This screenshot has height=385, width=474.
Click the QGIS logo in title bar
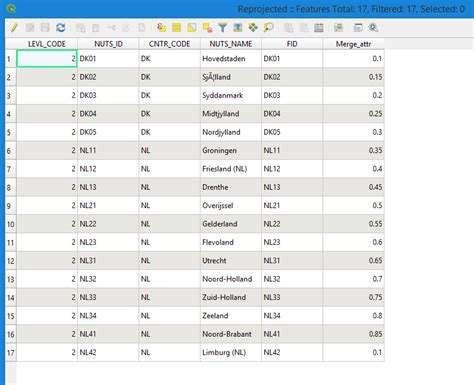click(11, 9)
